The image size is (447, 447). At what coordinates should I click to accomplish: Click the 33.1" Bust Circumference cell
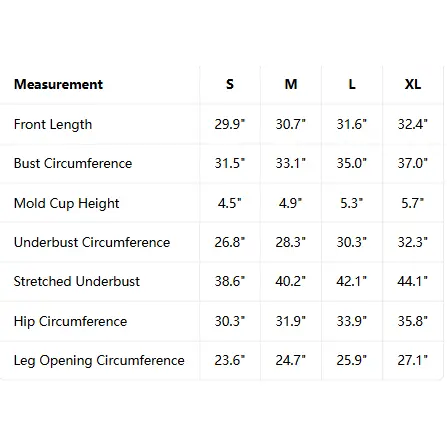[291, 163]
